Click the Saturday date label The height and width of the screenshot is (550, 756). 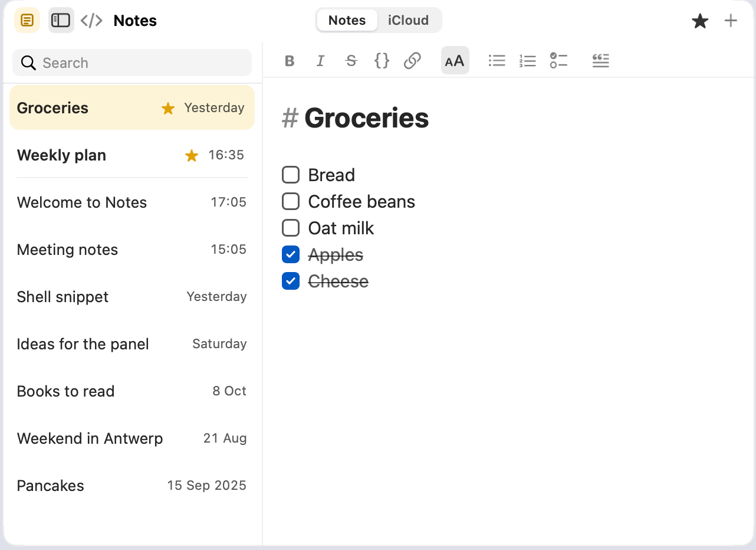pyautogui.click(x=219, y=344)
